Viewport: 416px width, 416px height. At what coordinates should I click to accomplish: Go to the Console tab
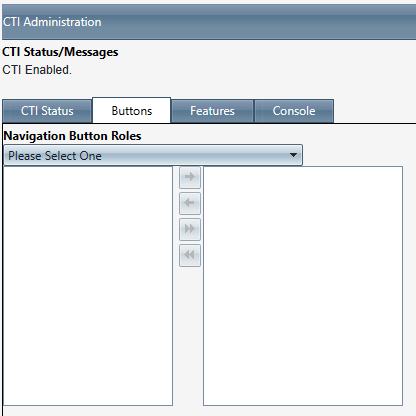pyautogui.click(x=294, y=111)
